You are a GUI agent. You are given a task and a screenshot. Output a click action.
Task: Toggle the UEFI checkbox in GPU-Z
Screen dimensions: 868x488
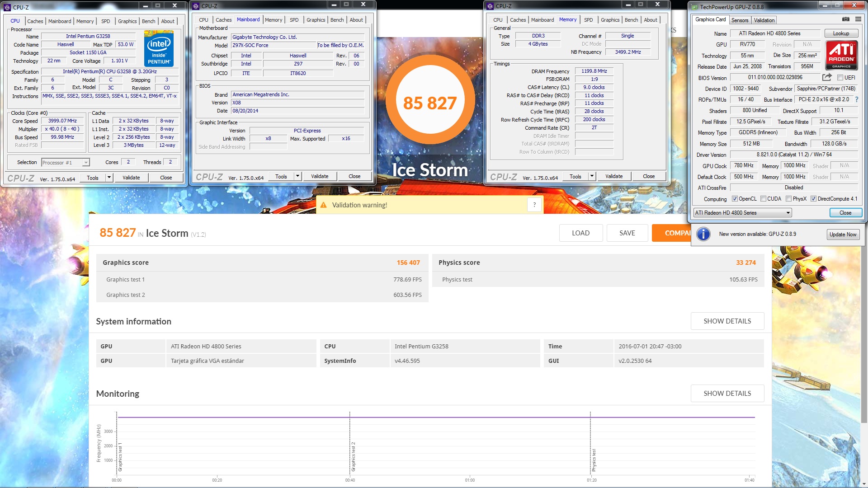coord(840,78)
